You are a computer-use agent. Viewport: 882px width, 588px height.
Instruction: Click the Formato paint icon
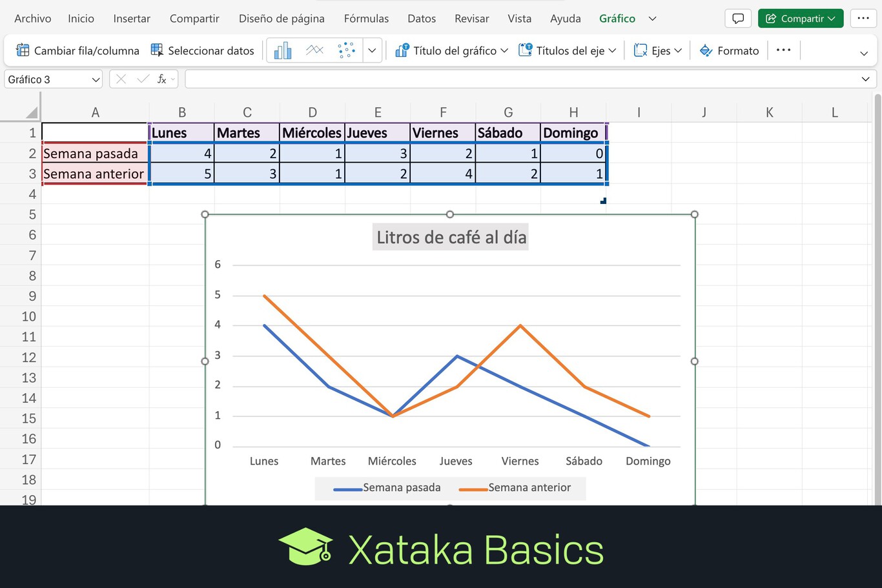pyautogui.click(x=706, y=50)
